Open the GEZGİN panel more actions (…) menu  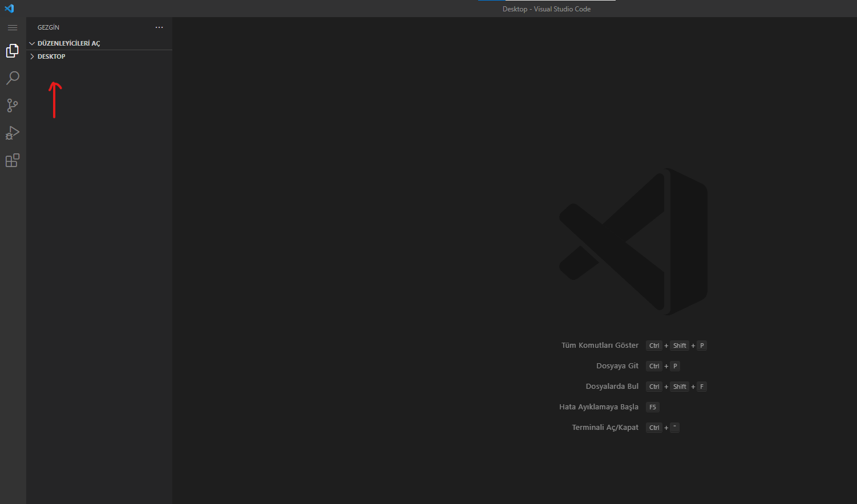click(159, 27)
